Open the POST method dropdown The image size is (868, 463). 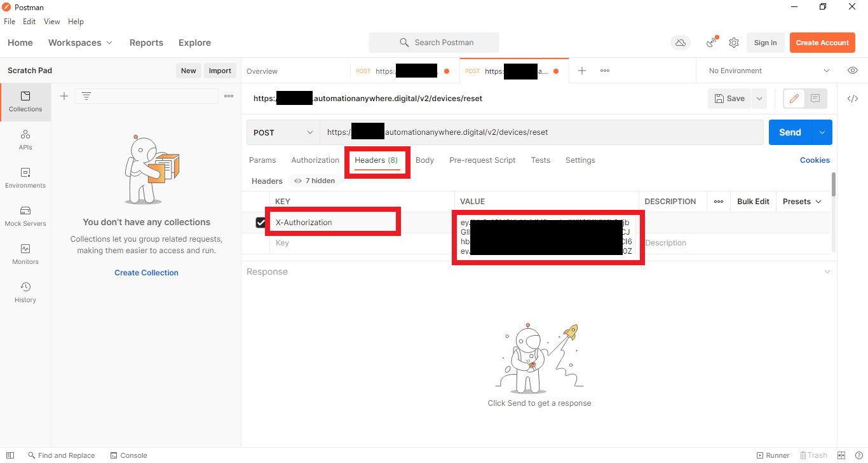click(x=283, y=132)
